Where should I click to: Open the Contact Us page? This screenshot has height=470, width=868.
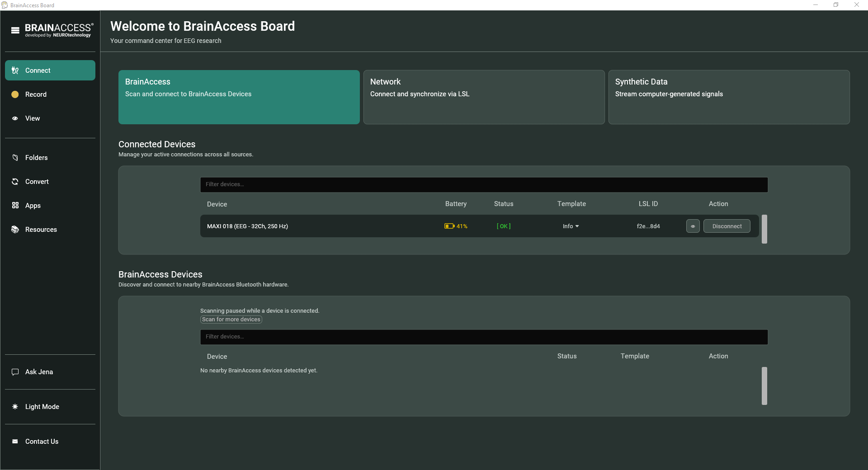(x=50, y=442)
